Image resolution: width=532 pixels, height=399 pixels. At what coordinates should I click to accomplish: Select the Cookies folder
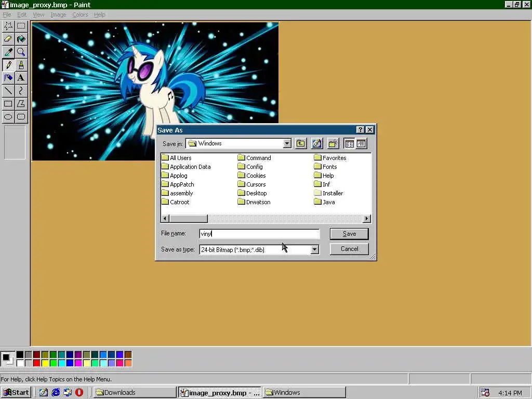click(252, 176)
